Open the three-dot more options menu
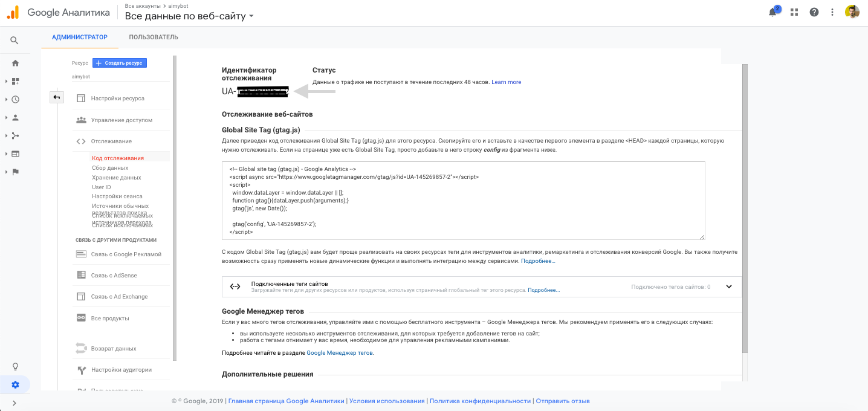Viewport: 868px width, 411px height. (833, 12)
